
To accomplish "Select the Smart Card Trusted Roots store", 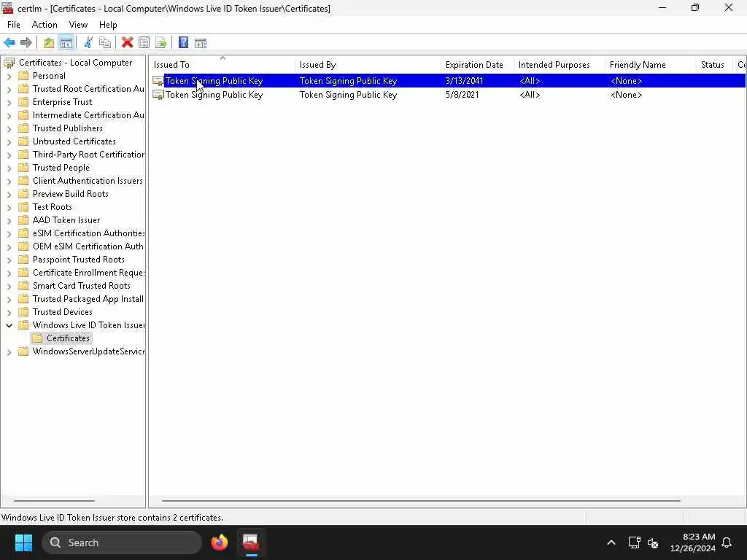I will coord(82,286).
